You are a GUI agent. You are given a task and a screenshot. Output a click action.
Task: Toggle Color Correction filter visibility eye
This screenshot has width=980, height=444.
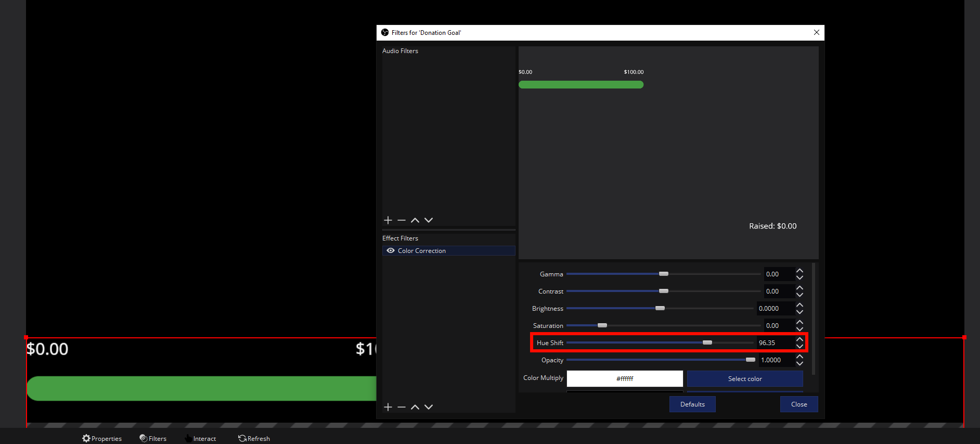(391, 251)
